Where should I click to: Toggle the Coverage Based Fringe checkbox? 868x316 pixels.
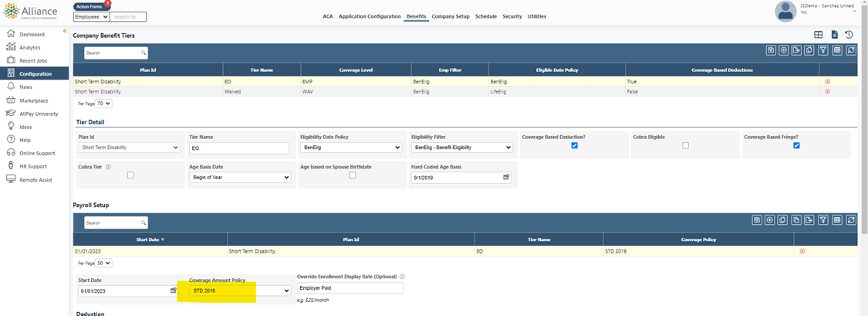pyautogui.click(x=796, y=145)
